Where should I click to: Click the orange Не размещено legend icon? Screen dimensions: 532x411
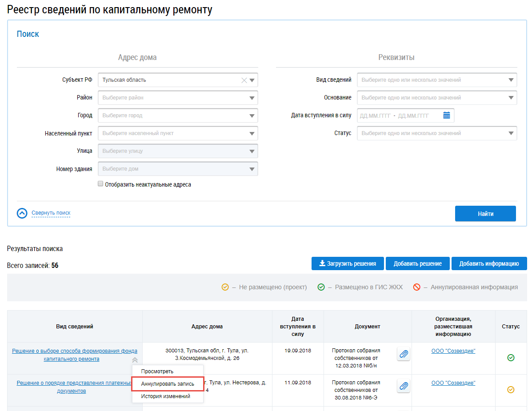[x=225, y=287]
